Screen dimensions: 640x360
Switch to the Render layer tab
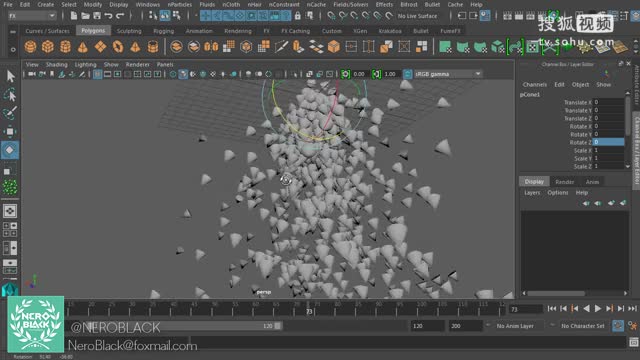click(x=565, y=182)
